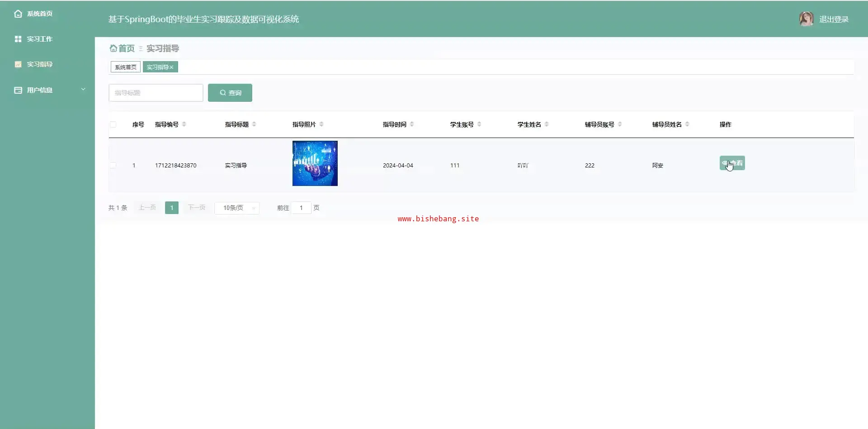Sort by the 指导照片 column
Image resolution: width=868 pixels, height=429 pixels.
coord(321,124)
